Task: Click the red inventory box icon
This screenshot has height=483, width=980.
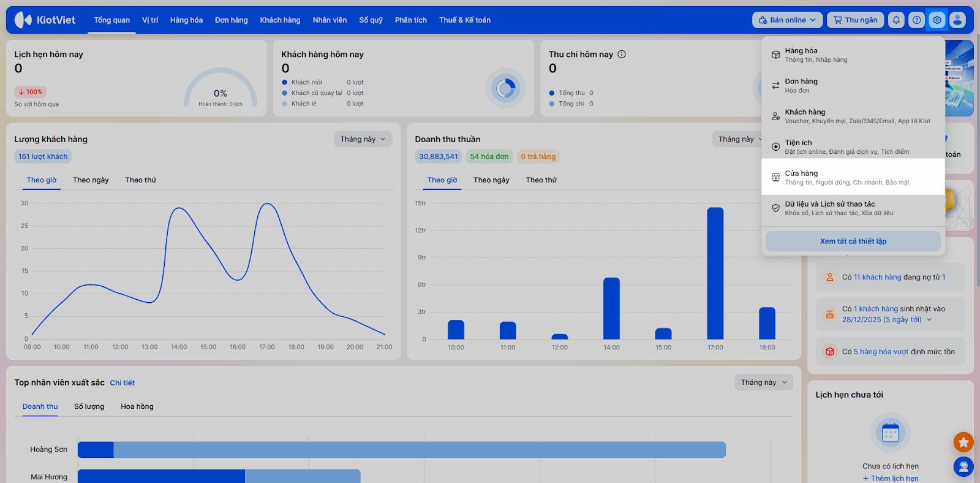Action: point(830,352)
